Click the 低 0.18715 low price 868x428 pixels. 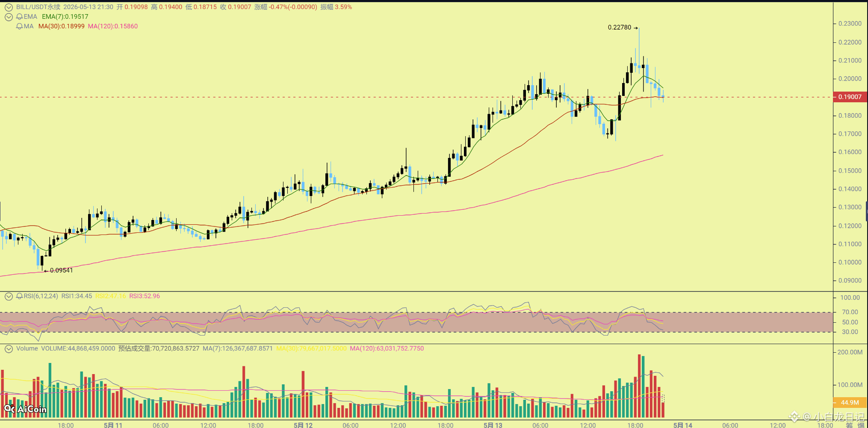[x=201, y=7]
